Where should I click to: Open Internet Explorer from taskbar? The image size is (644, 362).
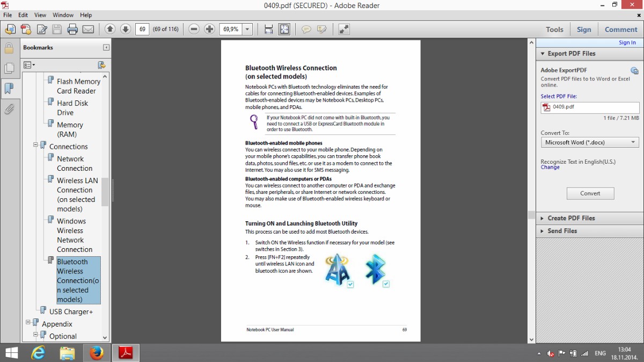38,353
